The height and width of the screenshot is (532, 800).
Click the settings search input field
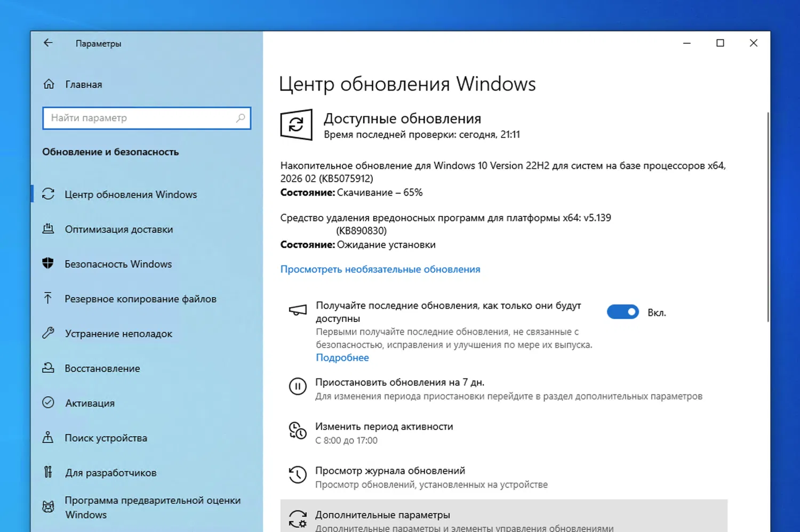click(x=147, y=118)
